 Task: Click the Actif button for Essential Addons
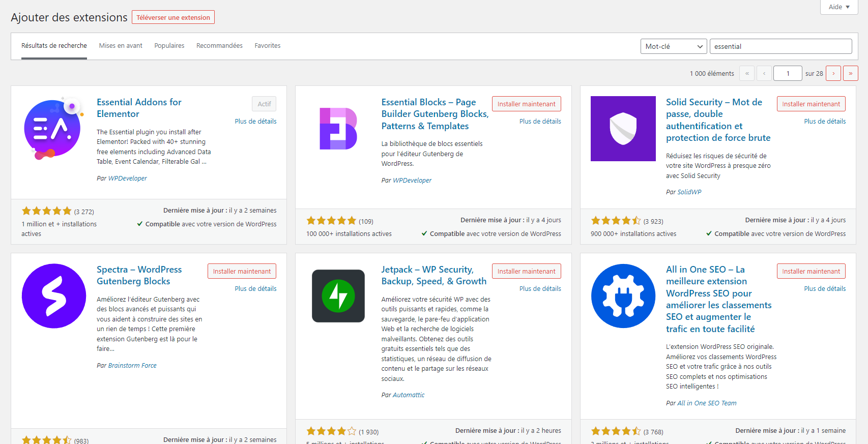click(264, 104)
